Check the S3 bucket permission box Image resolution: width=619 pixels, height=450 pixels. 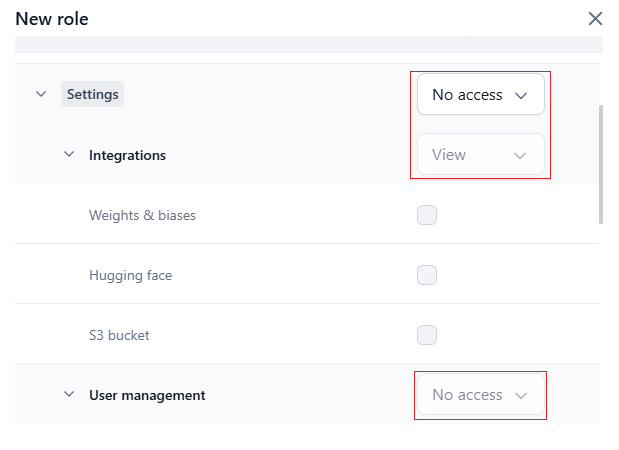click(x=427, y=335)
